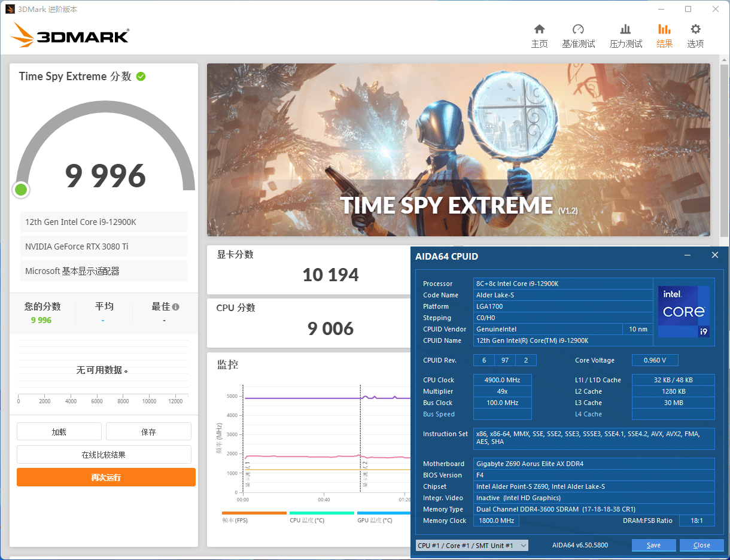Click the CPU 分数 9 006 score
730x560 pixels.
click(x=330, y=328)
